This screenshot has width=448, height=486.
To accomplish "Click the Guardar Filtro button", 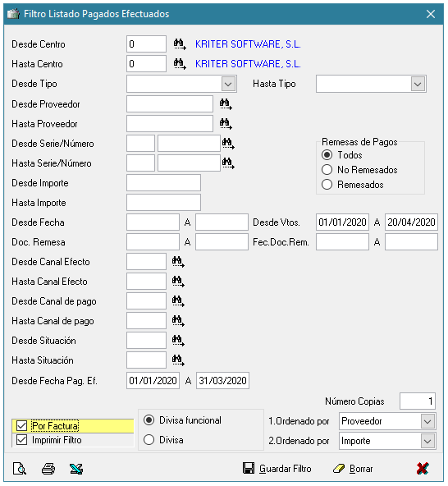I will point(277,469).
